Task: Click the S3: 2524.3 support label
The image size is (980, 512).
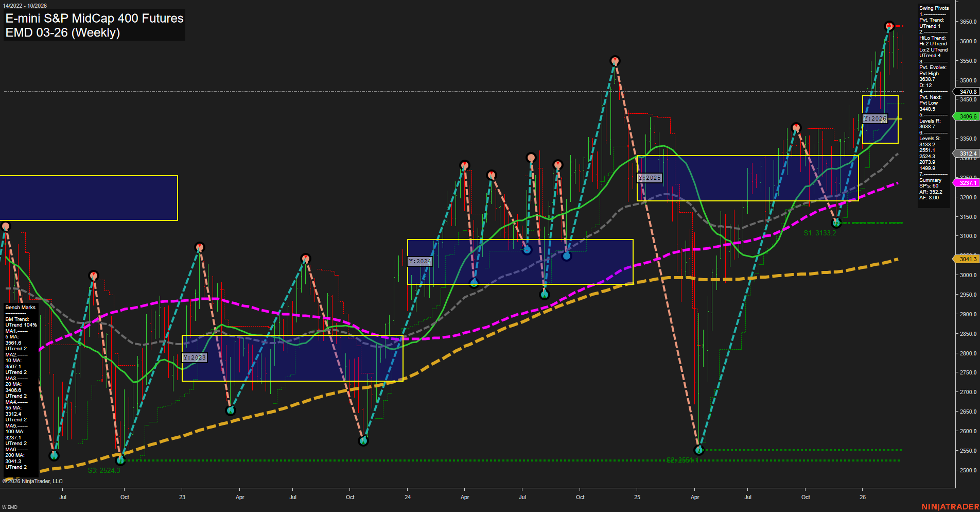Action: (104, 470)
